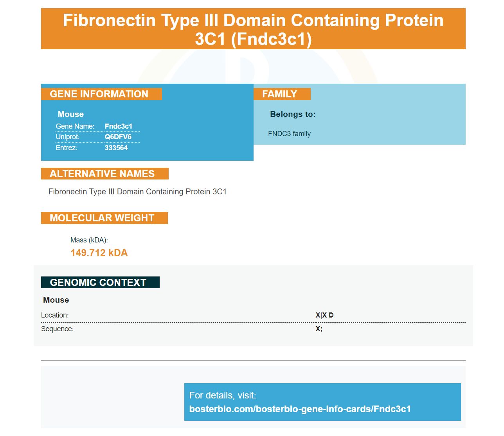Select the GENE INFORMATION section header
The height and width of the screenshot is (436, 504).
(101, 94)
